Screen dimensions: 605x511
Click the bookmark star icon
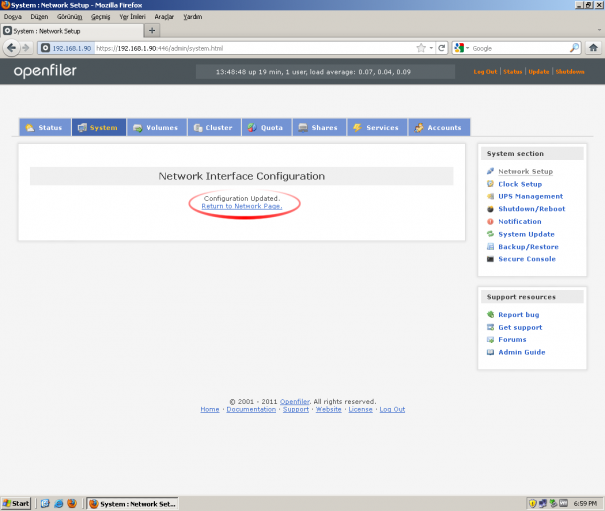(421, 48)
